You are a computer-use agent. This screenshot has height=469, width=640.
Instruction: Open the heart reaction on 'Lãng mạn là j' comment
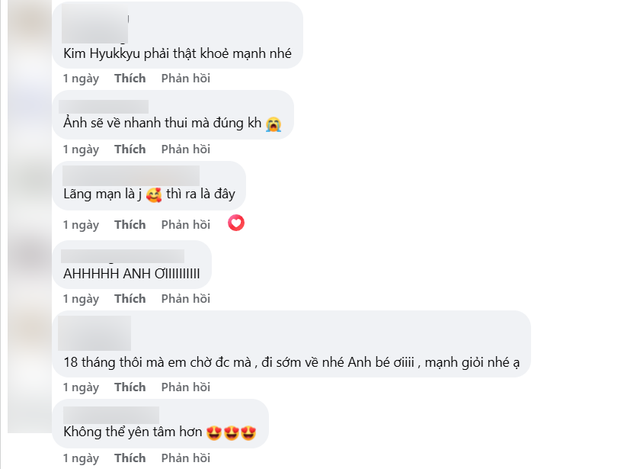[x=236, y=223]
